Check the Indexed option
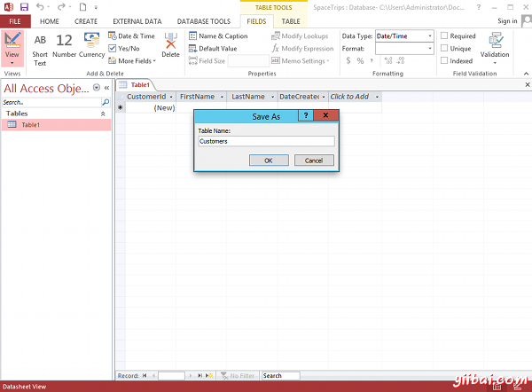 (x=444, y=61)
